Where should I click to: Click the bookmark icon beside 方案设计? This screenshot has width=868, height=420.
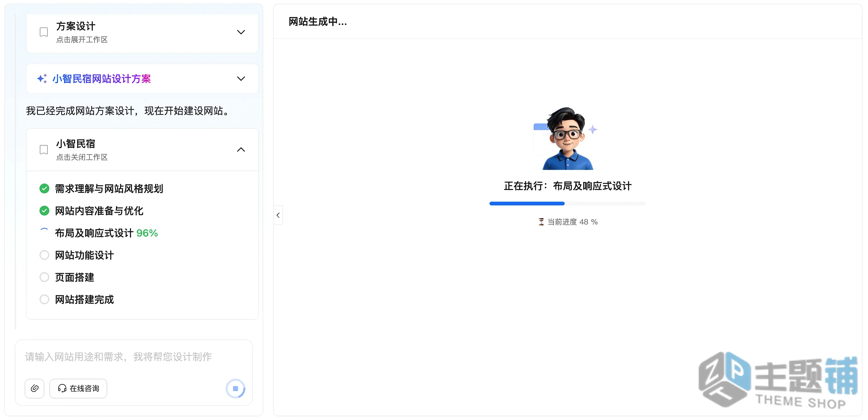tap(44, 32)
